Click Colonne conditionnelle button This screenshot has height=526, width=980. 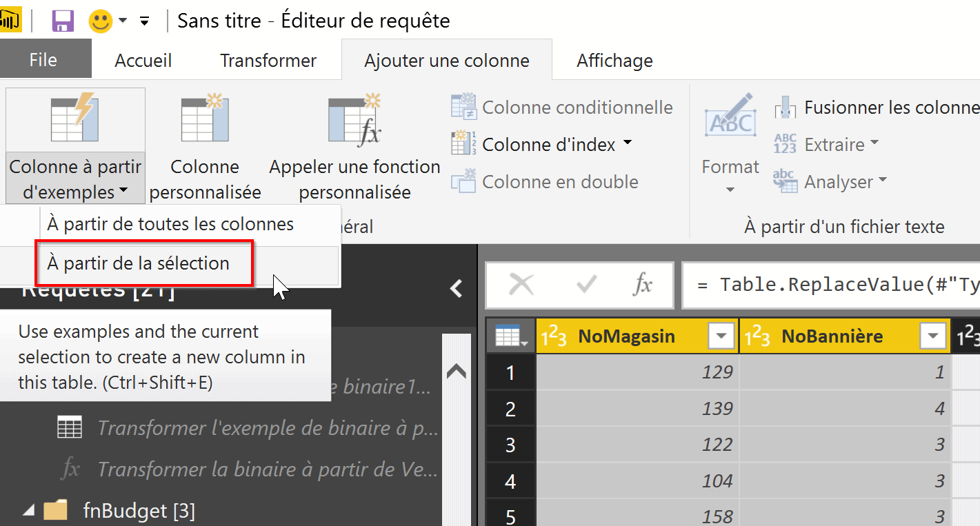pyautogui.click(x=561, y=108)
